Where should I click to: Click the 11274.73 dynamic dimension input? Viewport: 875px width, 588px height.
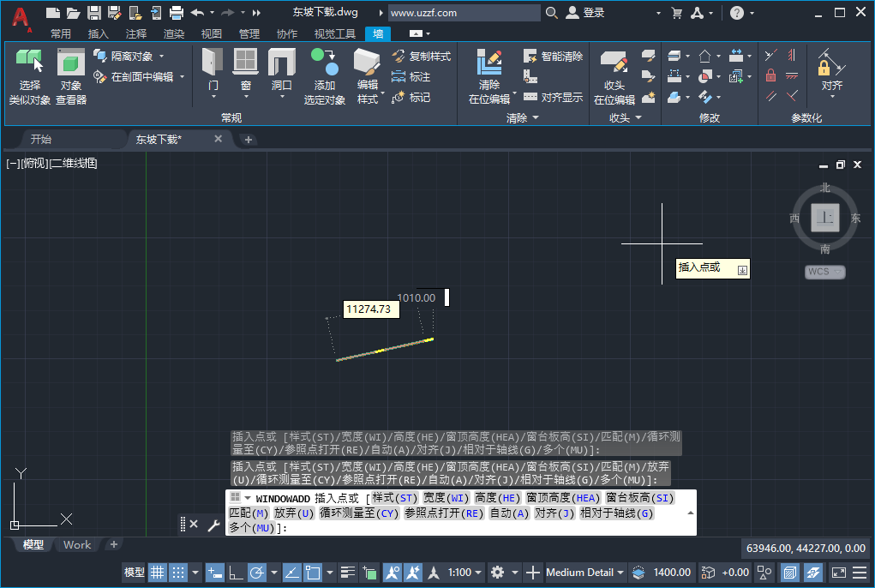click(x=371, y=309)
